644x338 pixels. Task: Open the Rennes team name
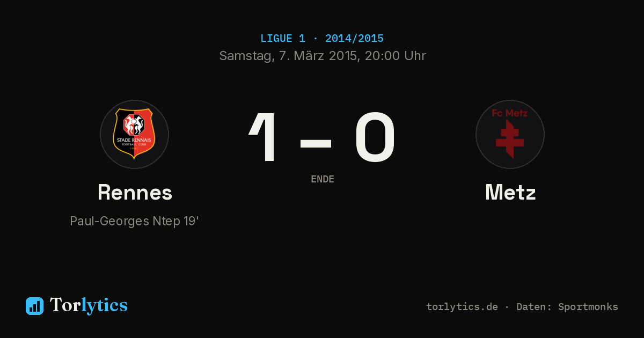click(x=135, y=192)
